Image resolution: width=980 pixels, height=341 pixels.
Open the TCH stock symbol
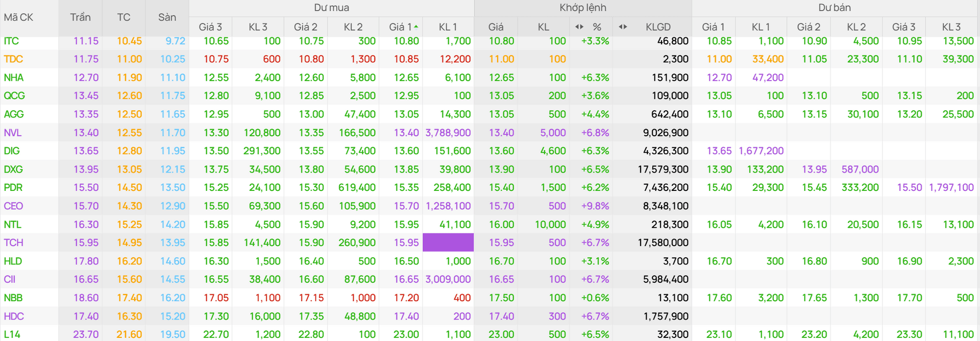(x=13, y=242)
